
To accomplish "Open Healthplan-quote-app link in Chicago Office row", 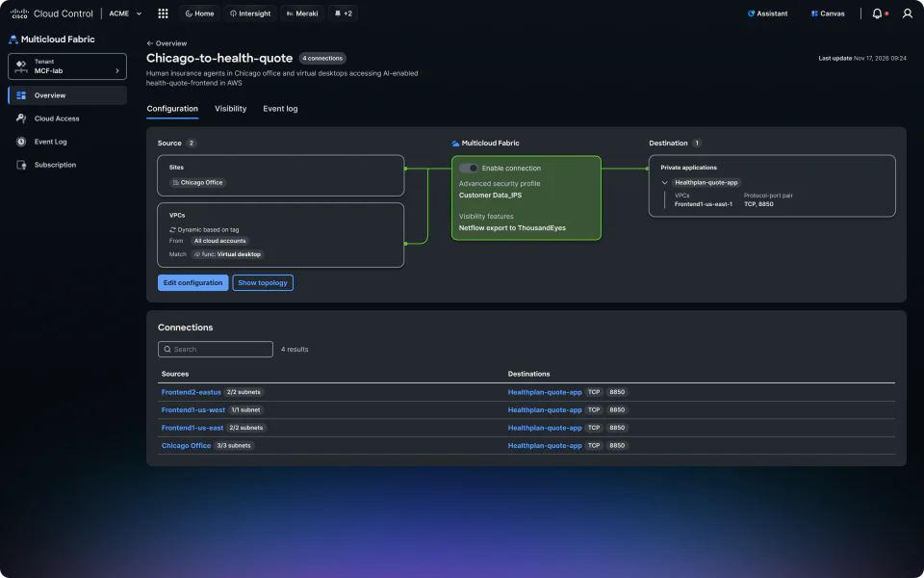I will pyautogui.click(x=545, y=446).
